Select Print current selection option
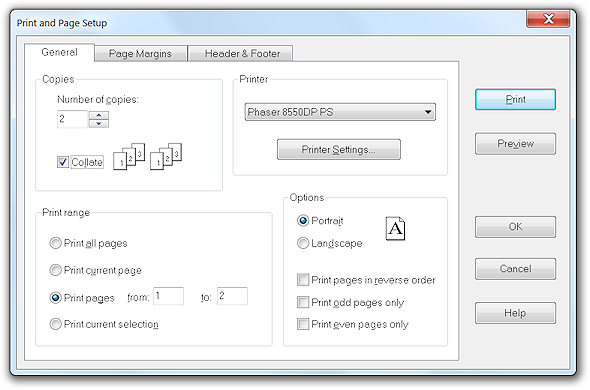 click(x=55, y=324)
